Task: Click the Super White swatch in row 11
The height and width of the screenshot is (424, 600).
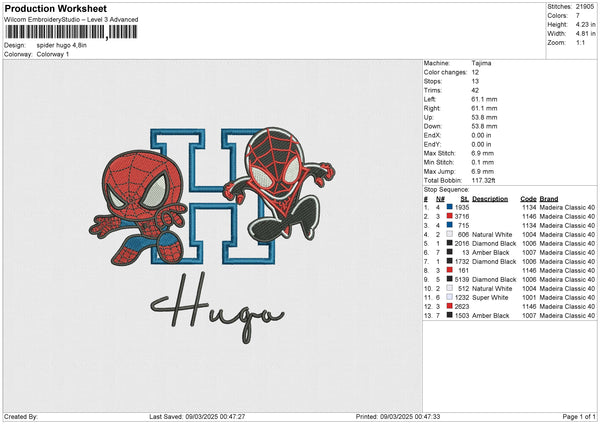Action: tap(450, 297)
